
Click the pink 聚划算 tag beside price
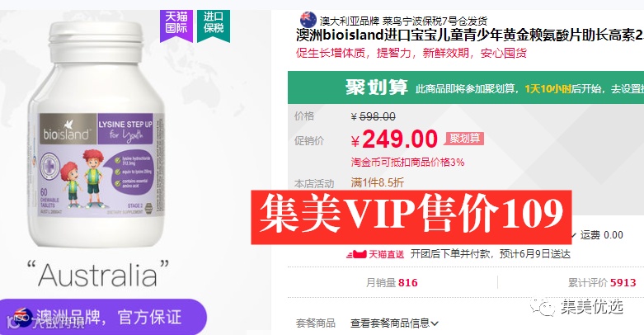[x=464, y=138]
